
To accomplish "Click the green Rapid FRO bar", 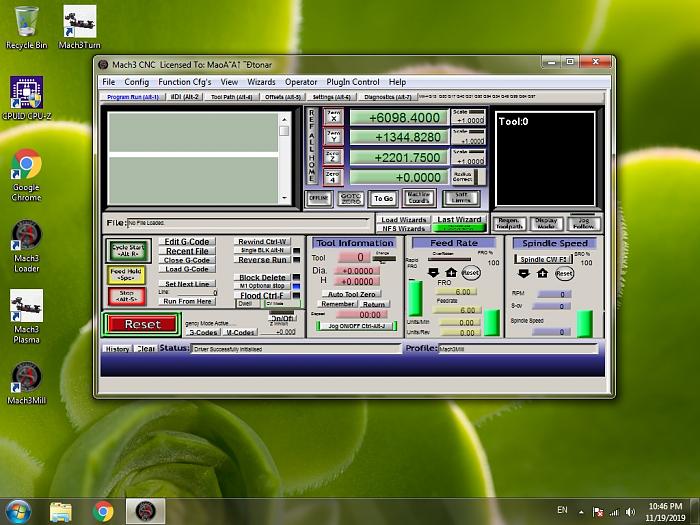I will point(415,298).
